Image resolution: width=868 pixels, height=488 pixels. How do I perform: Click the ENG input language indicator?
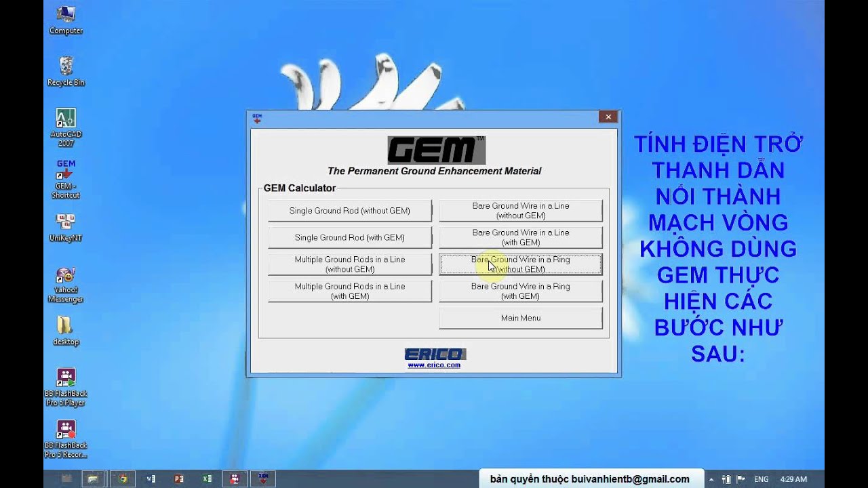(761, 479)
